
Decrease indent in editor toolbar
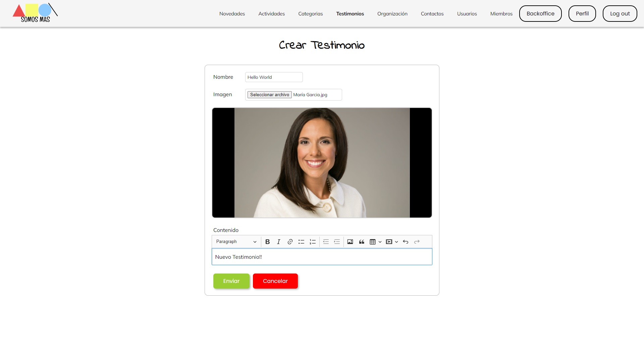pos(326,242)
